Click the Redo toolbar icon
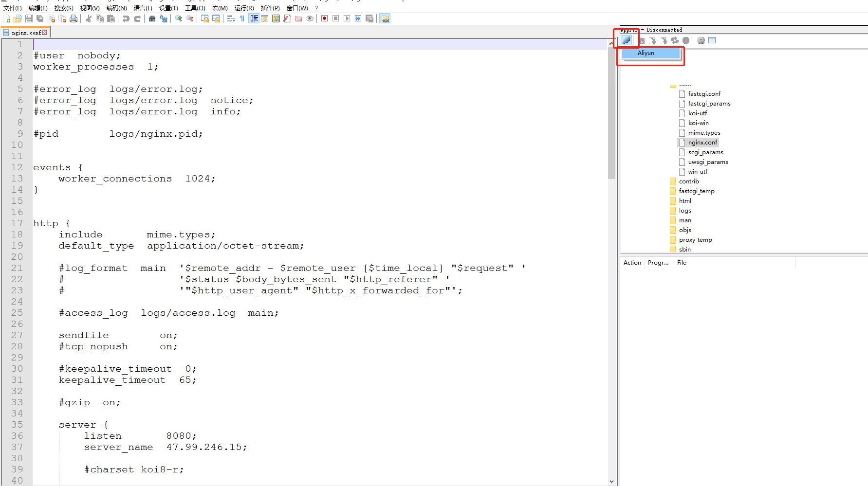 pyautogui.click(x=137, y=18)
